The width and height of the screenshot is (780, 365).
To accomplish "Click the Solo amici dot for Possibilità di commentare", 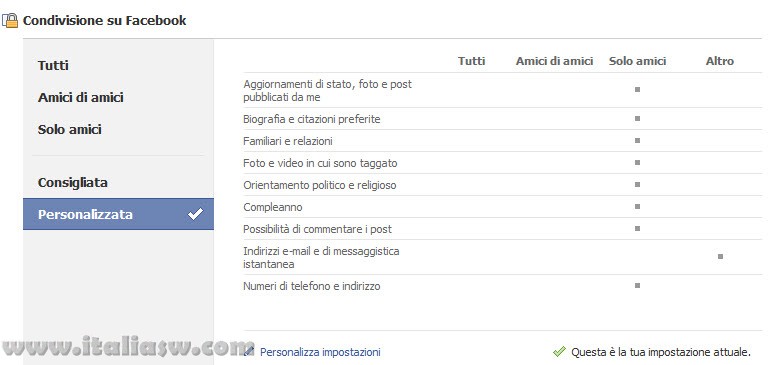I will pos(637,228).
